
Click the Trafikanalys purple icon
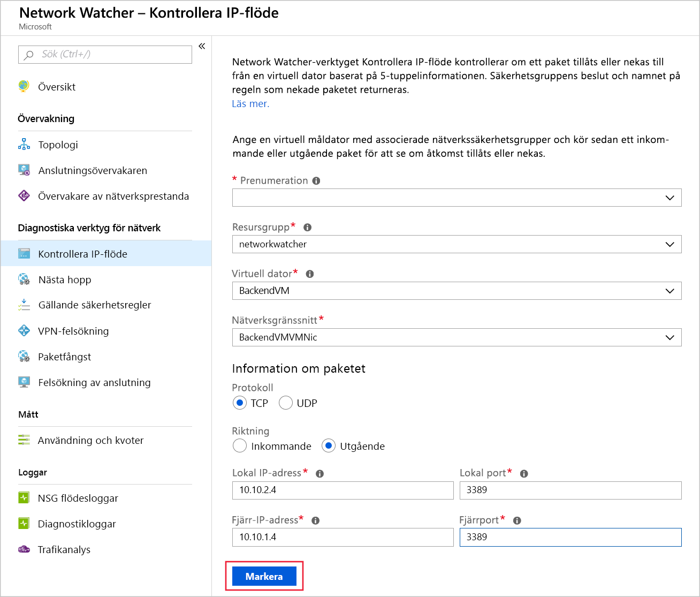tap(24, 549)
